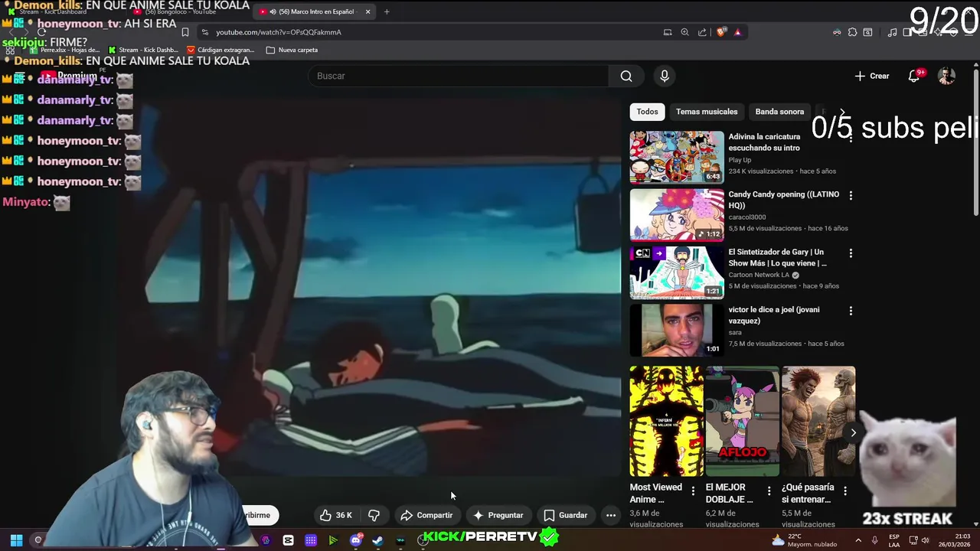
Task: Click the youtube.com address bar URL
Action: point(279,32)
